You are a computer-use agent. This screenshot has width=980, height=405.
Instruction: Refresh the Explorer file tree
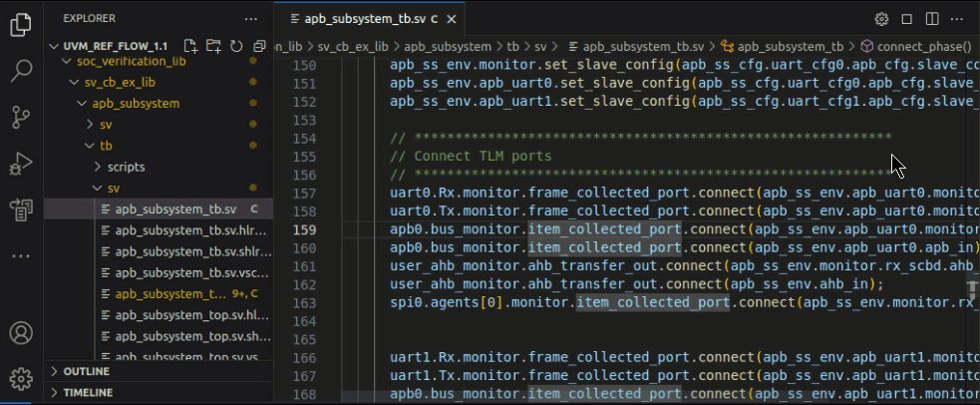[x=235, y=46]
